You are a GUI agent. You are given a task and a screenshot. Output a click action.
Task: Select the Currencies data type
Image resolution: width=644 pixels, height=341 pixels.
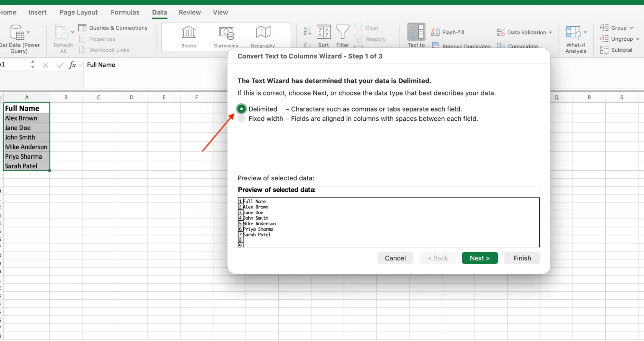(226, 37)
